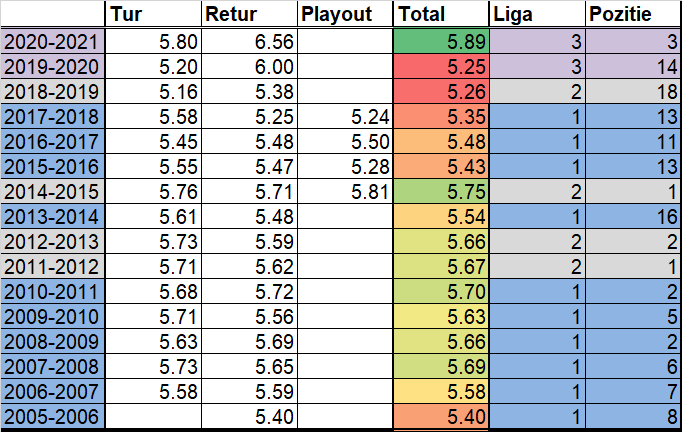The width and height of the screenshot is (682, 432).
Task: Select the 2014-2015 season cell
Action: click(52, 191)
